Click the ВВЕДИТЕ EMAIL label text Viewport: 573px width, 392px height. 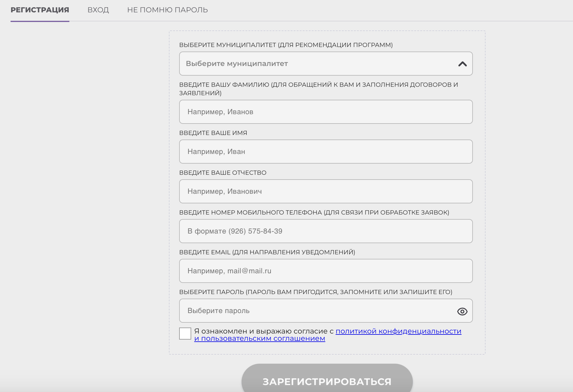[x=267, y=252]
